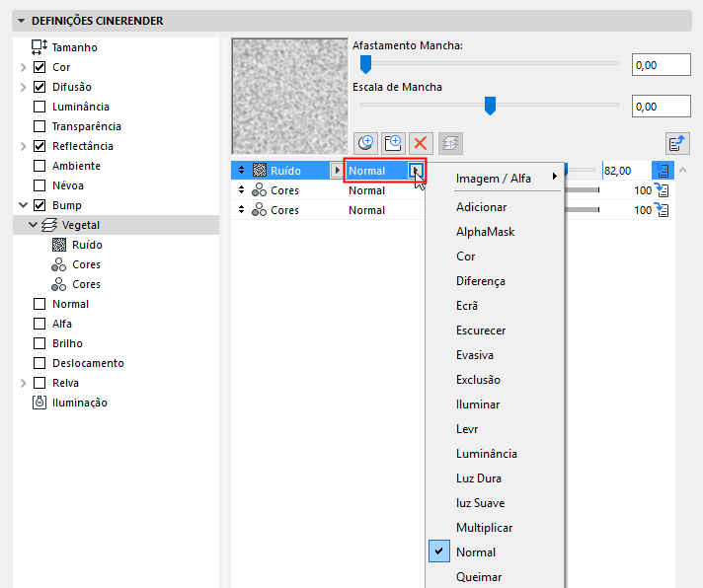Viewport: 703px width, 588px height.
Task: Select Queimar from the blend menu
Action: pyautogui.click(x=479, y=577)
